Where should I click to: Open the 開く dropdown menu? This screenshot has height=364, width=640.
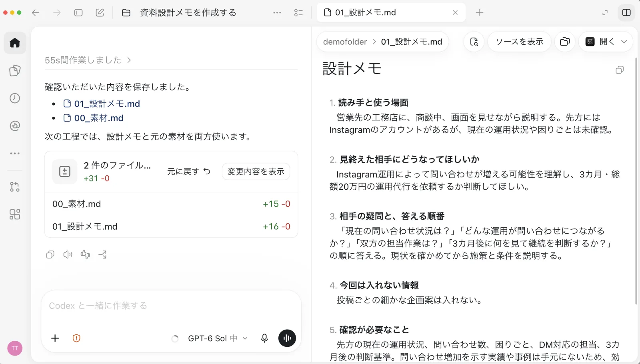click(606, 42)
